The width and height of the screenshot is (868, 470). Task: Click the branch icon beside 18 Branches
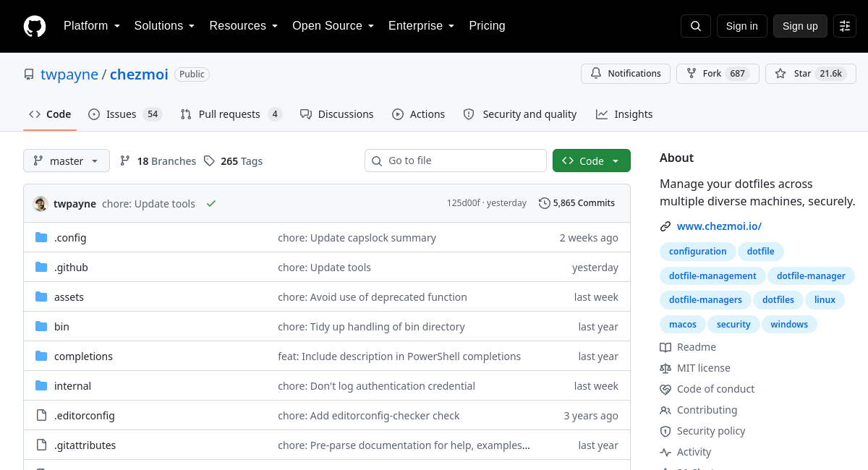pos(125,161)
